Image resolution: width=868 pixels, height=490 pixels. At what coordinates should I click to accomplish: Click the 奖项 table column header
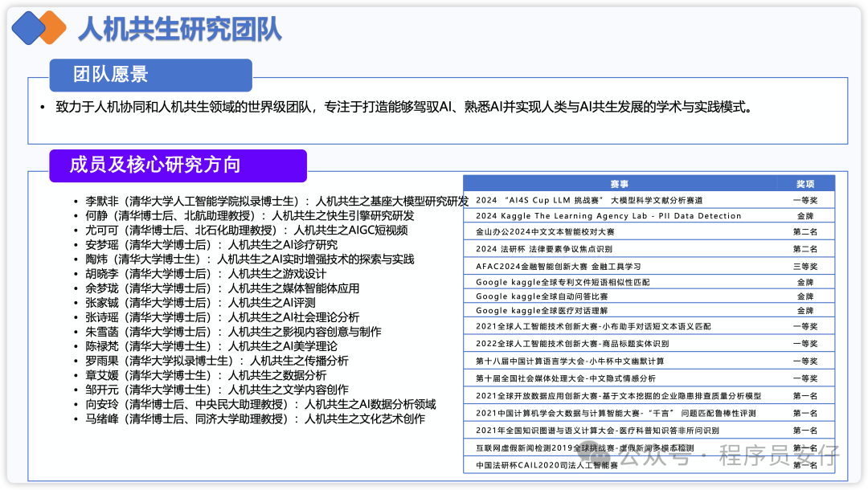[x=805, y=184]
